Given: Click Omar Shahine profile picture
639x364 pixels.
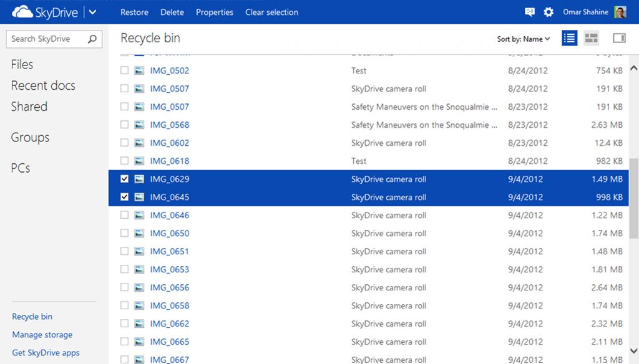Looking at the screenshot, I should click(x=620, y=12).
